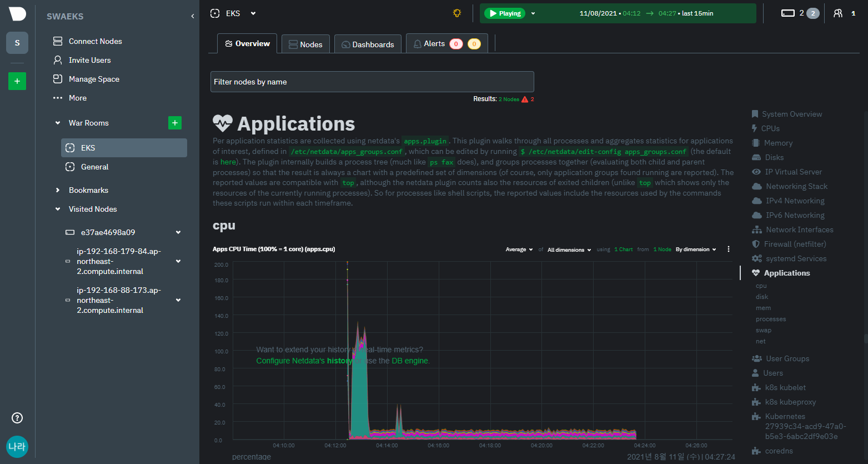
Task: Open Manage Space
Action: 94,79
